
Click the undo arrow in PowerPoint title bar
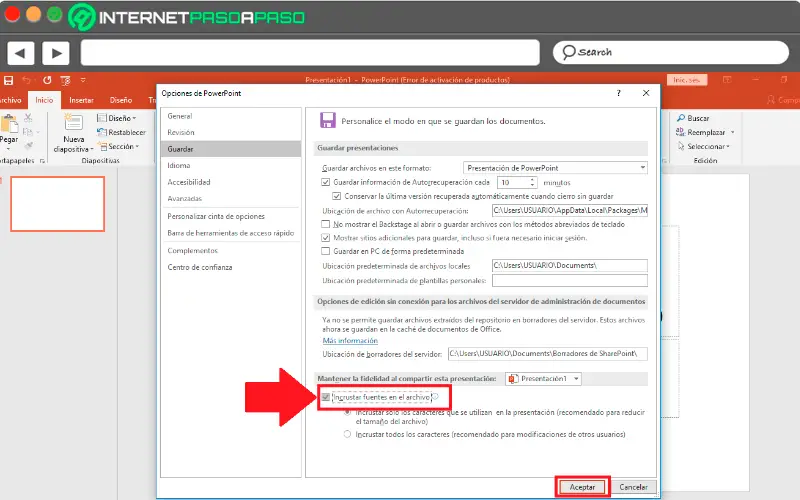tap(27, 80)
